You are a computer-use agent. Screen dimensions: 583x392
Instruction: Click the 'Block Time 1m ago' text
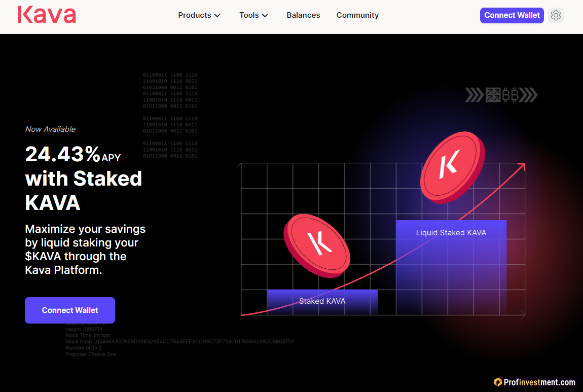[x=87, y=335]
